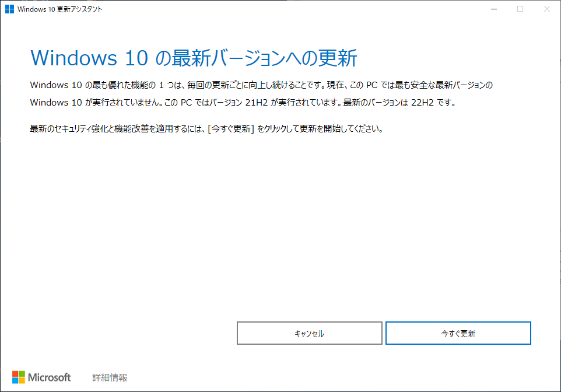Open the 詳細情報 link

(x=110, y=377)
